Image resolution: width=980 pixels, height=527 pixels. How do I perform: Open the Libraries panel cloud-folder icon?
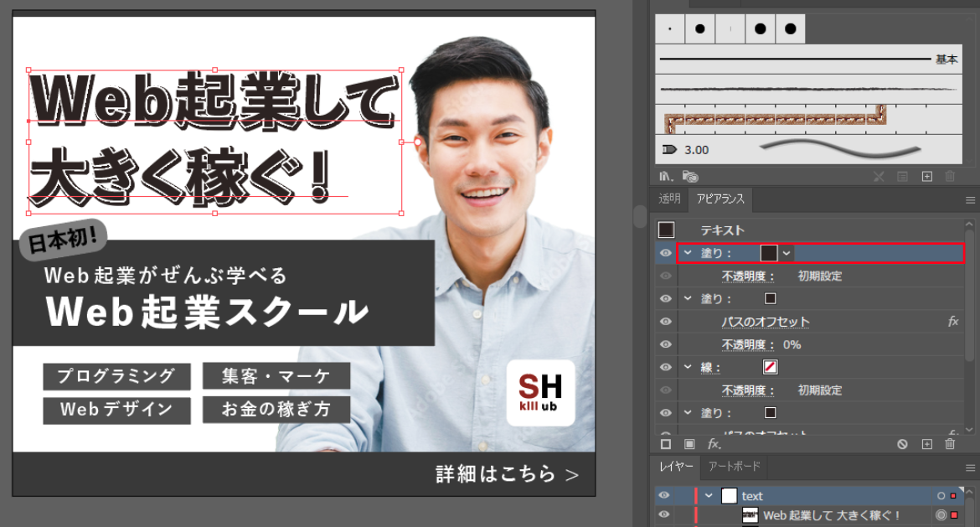pyautogui.click(x=690, y=176)
